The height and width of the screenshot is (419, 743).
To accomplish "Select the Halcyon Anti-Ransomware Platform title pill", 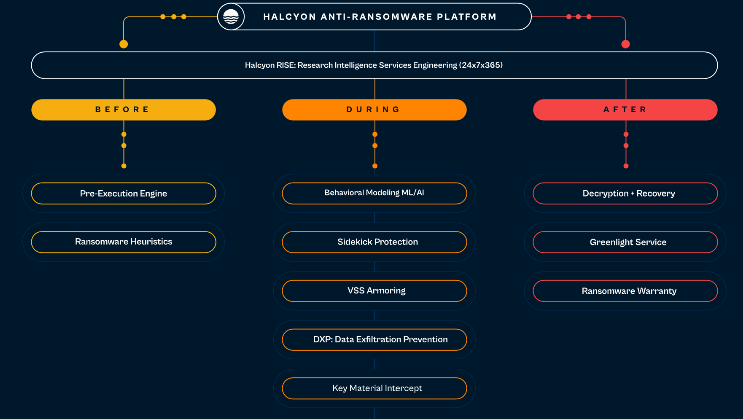I will 374,16.
